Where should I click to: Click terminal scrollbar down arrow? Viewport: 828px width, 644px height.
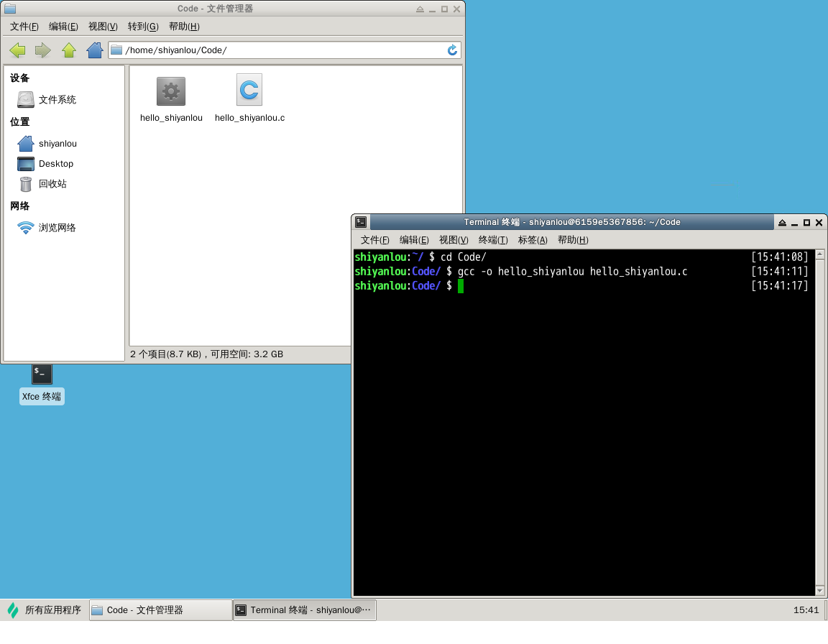819,591
